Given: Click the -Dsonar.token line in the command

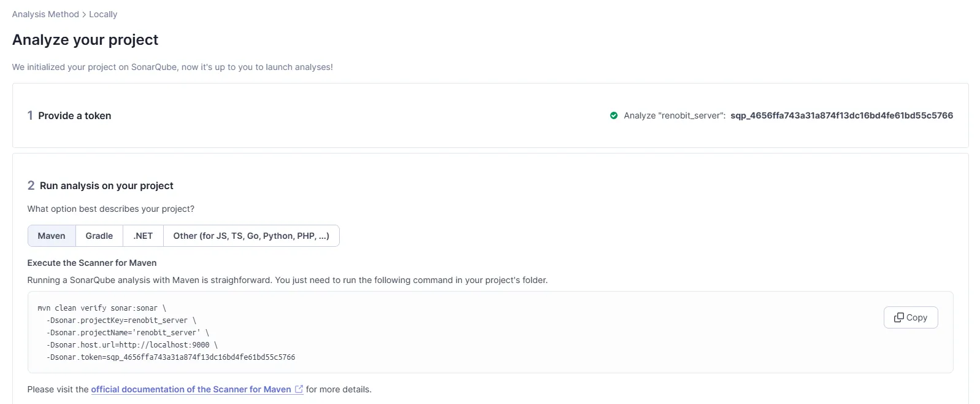Looking at the screenshot, I should pyautogui.click(x=170, y=357).
